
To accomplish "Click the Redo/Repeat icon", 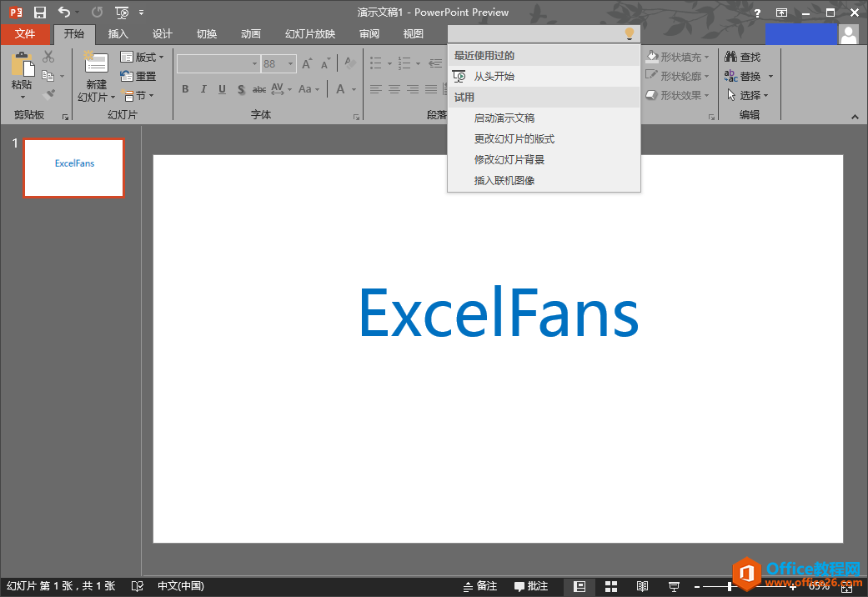I will [x=98, y=13].
